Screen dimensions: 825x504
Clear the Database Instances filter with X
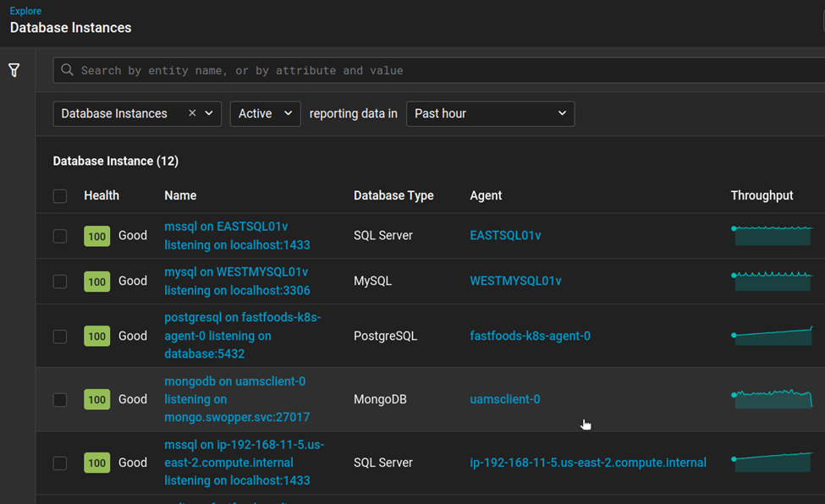tap(192, 113)
